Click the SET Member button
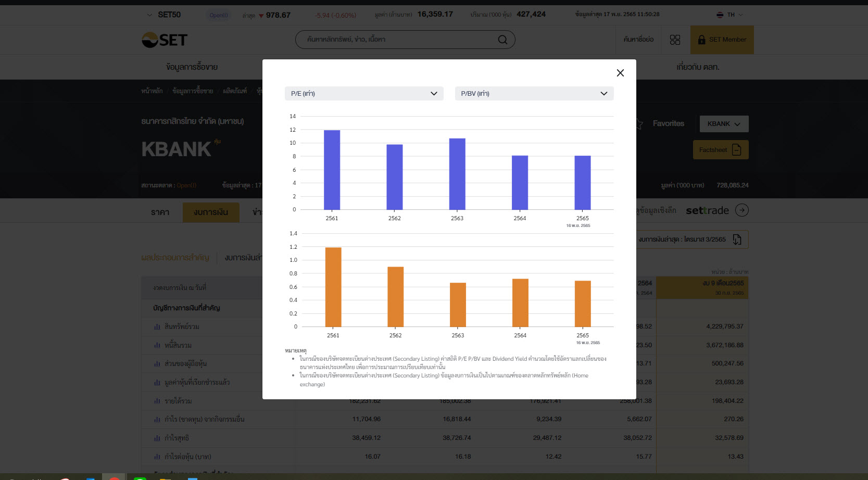The height and width of the screenshot is (480, 868). coord(722,40)
